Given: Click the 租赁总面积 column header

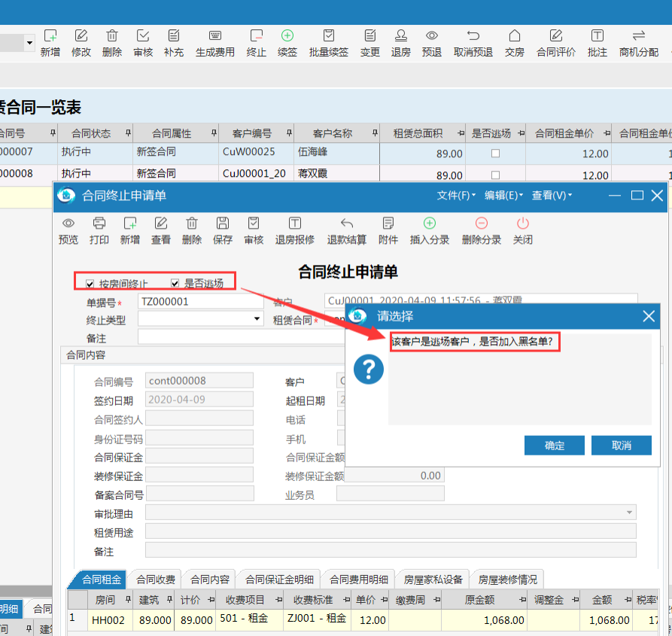Looking at the screenshot, I should click(x=423, y=133).
